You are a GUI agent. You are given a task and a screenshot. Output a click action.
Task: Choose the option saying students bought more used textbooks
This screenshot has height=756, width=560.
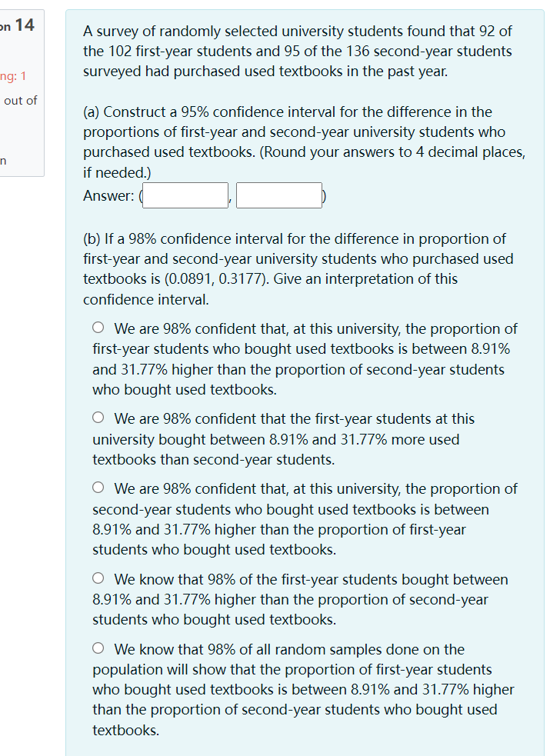click(x=98, y=416)
